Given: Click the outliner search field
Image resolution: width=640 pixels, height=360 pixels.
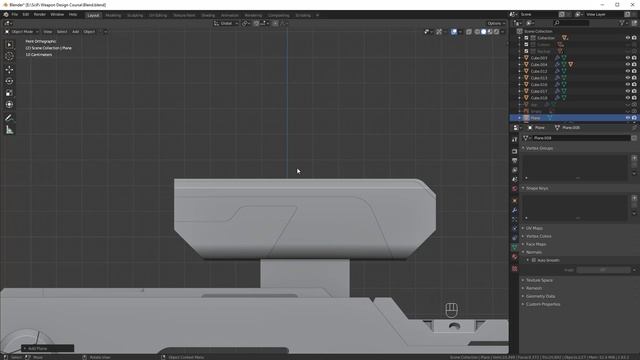Looking at the screenshot, I should pos(571,23).
